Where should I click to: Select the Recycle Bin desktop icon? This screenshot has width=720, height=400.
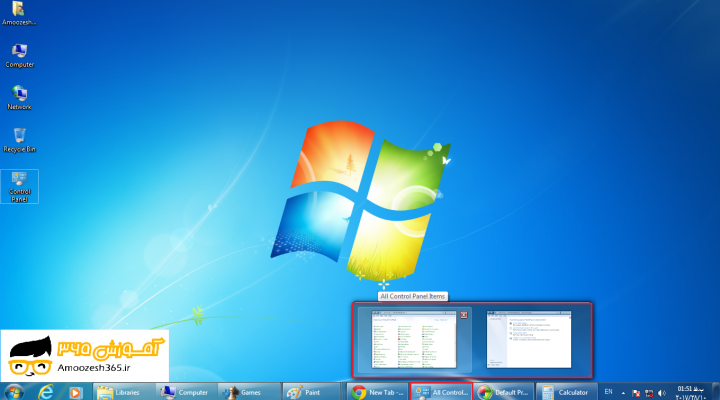pos(19,140)
